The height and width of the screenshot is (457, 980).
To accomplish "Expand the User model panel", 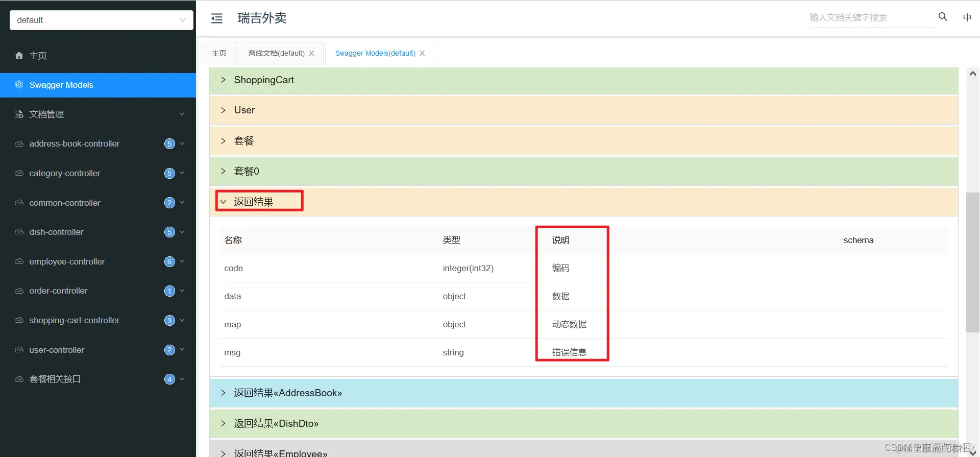I will click(x=583, y=110).
